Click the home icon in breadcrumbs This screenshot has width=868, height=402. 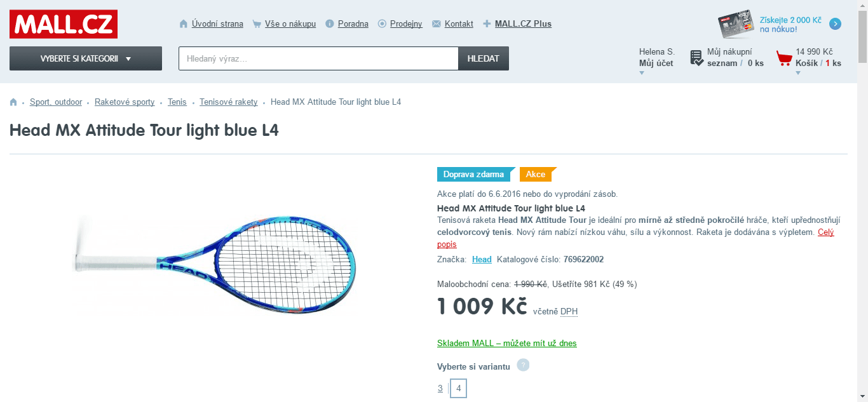13,102
